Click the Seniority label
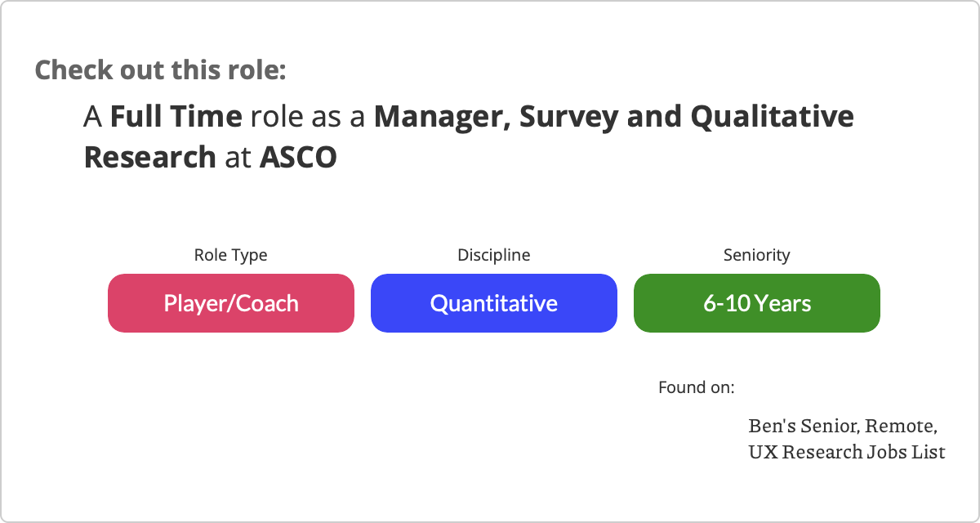Image resolution: width=980 pixels, height=523 pixels. 756,255
